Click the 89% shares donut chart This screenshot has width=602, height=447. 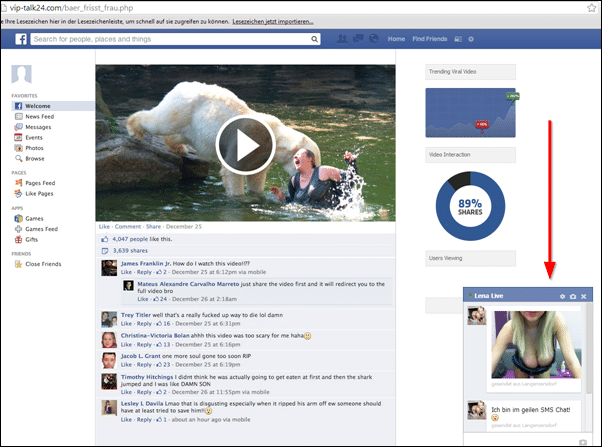pos(470,206)
